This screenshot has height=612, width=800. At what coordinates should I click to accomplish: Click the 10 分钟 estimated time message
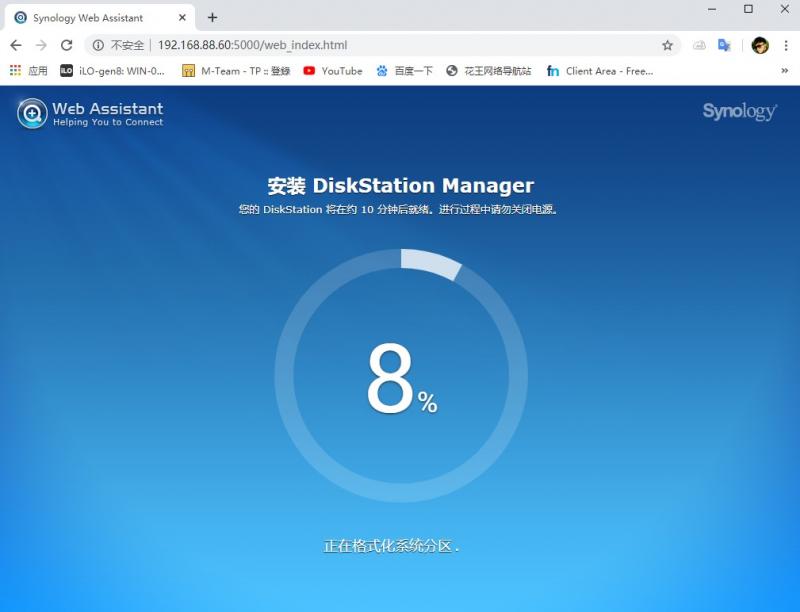(398, 210)
